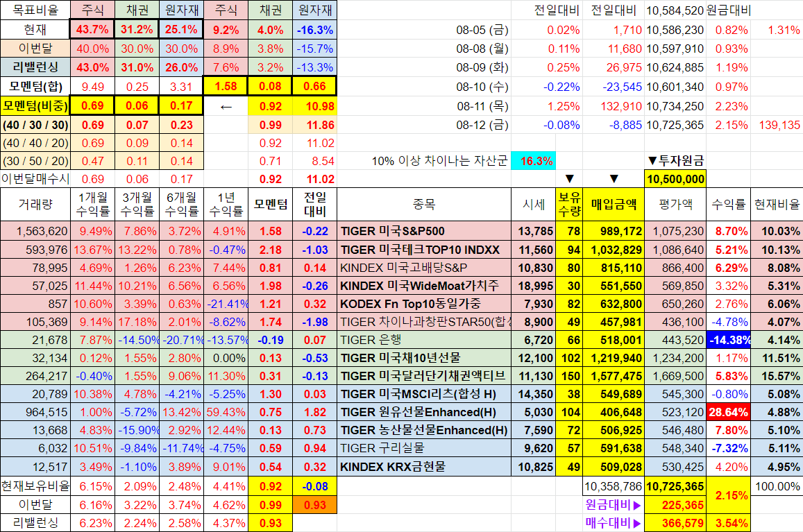
Task: Click the 132,910 daily change cell
Action: (614, 106)
